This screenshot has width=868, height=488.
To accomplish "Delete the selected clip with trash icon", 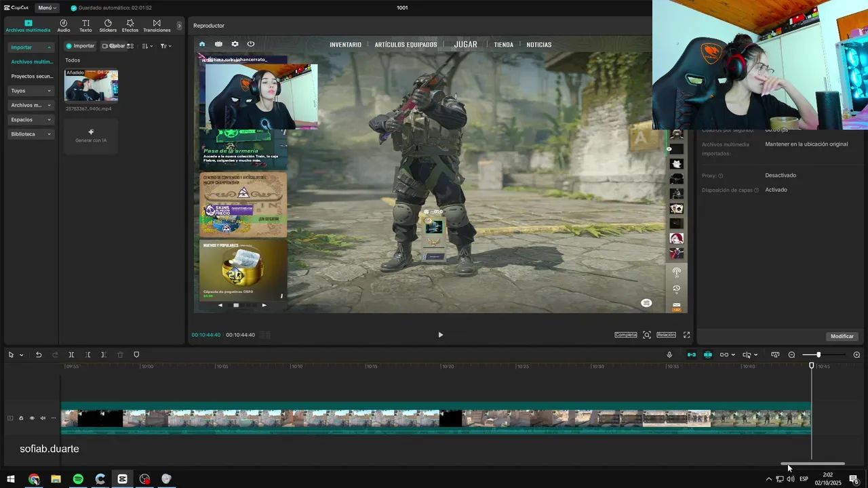I will point(120,355).
